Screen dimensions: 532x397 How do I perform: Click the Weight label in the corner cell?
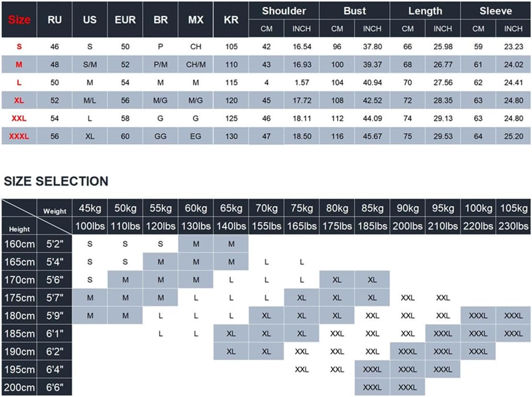tap(55, 211)
